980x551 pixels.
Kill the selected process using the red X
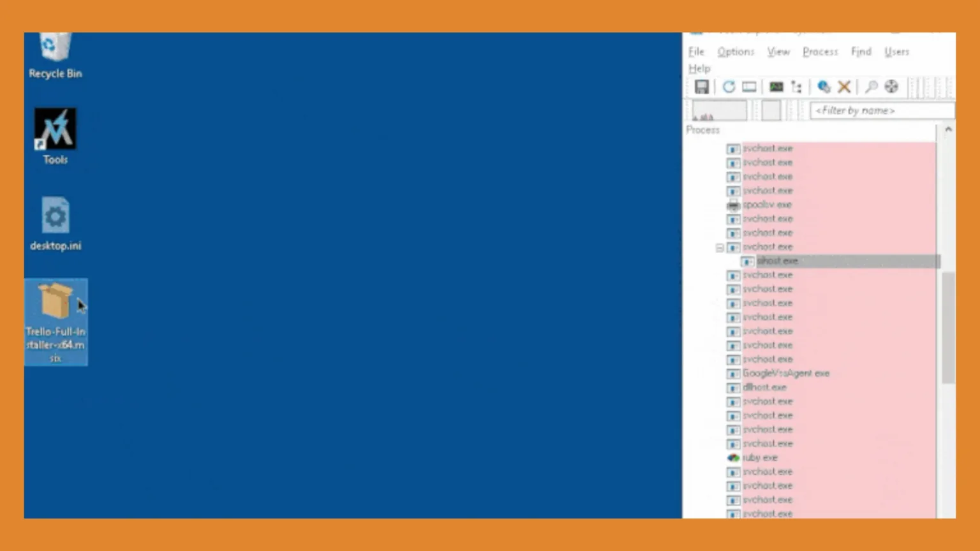[844, 87]
